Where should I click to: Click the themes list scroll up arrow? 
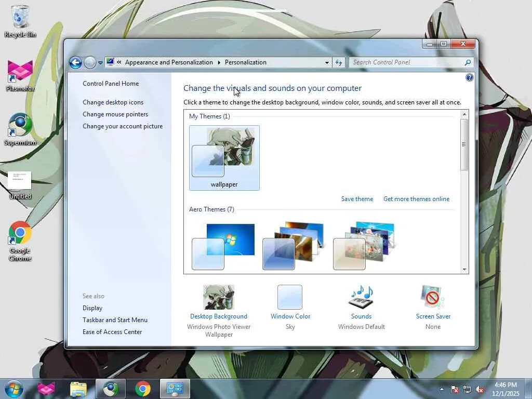(x=464, y=114)
